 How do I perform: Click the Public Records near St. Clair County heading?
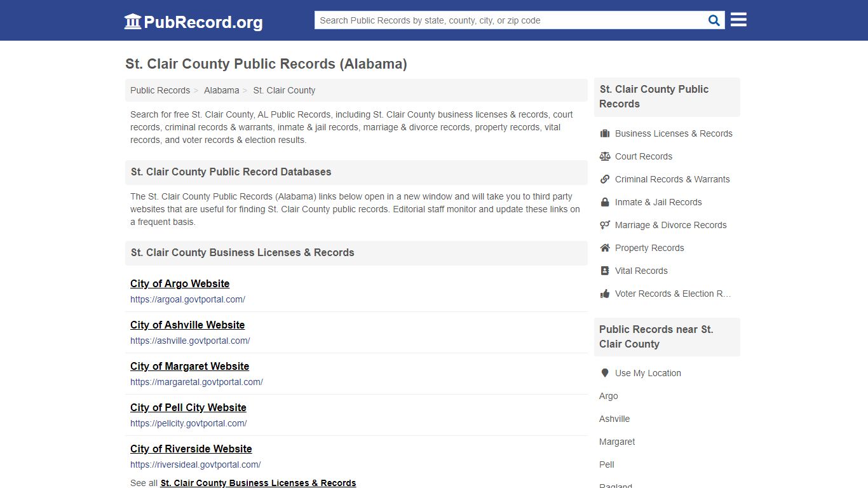coord(656,337)
